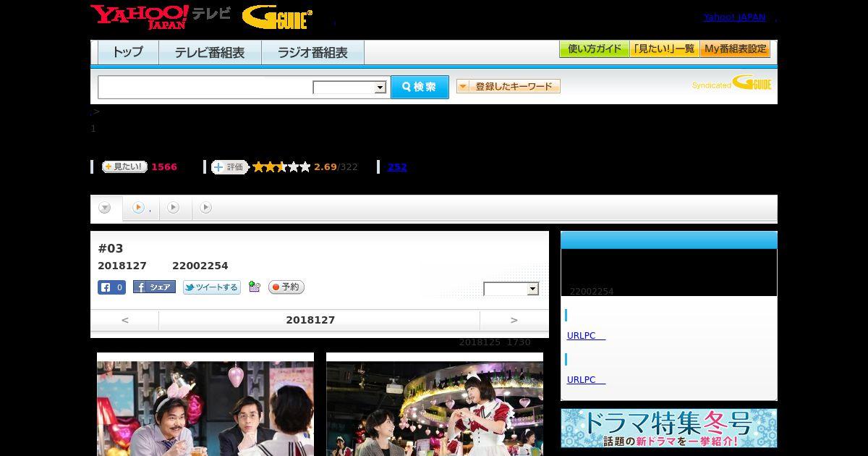
Task: Go to previous date arrow
Action: [x=124, y=320]
